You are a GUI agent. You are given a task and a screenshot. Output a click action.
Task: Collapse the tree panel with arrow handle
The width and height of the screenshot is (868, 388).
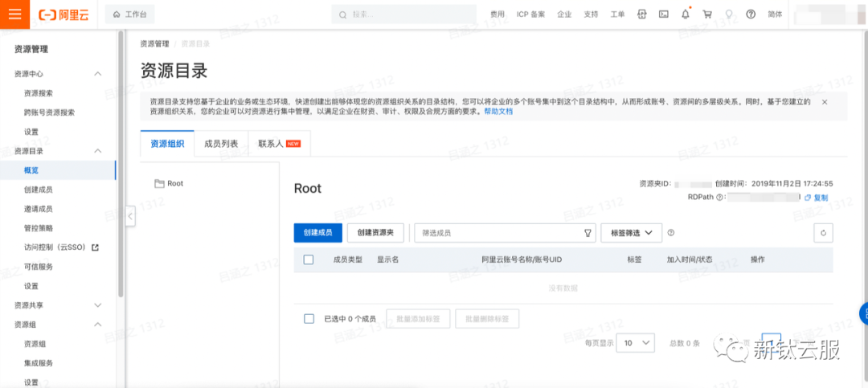click(x=131, y=216)
